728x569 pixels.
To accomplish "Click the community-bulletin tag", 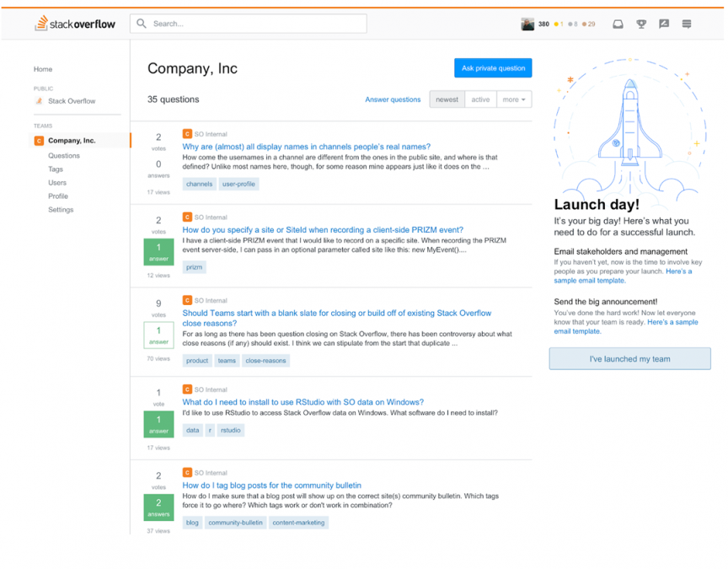I will [x=235, y=523].
